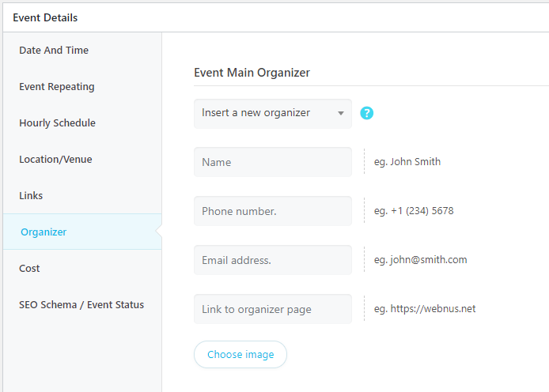Switch to the Cost tab
Image resolution: width=549 pixels, height=392 pixels.
coord(29,269)
